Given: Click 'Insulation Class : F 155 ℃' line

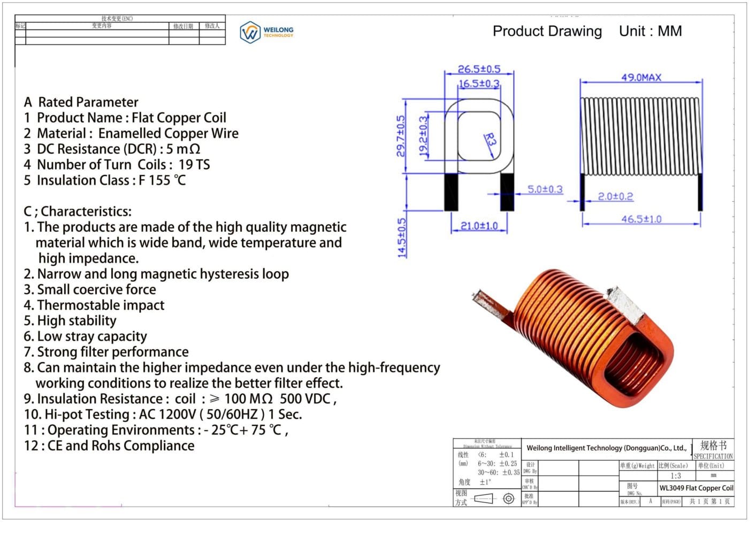Looking at the screenshot, I should [x=105, y=180].
